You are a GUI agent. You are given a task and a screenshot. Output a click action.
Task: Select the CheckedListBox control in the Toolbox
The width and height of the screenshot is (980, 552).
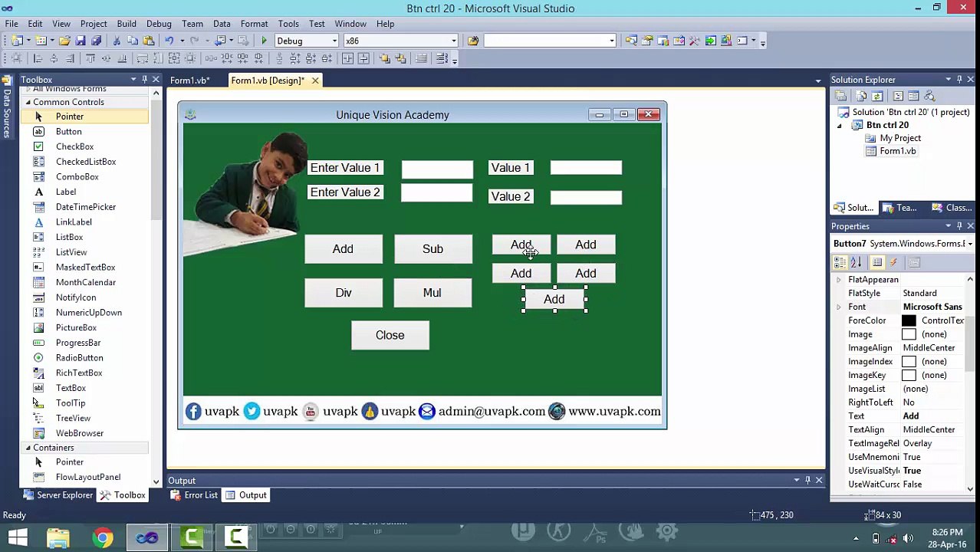pyautogui.click(x=84, y=162)
